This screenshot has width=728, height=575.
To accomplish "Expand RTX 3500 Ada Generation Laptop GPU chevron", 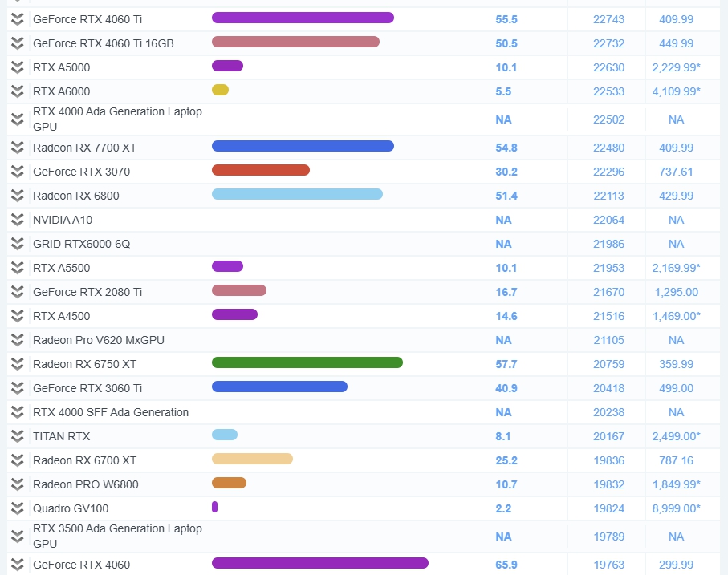I will coord(17,537).
